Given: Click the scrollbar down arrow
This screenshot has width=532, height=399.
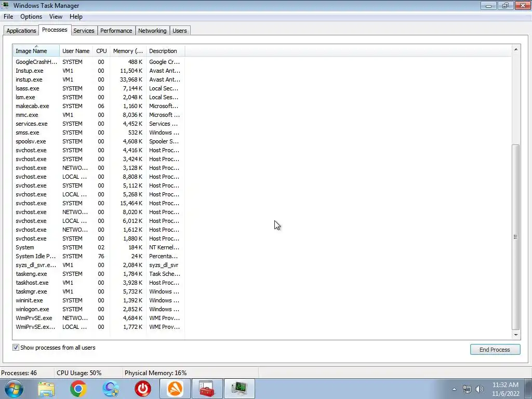Looking at the screenshot, I should (516, 335).
